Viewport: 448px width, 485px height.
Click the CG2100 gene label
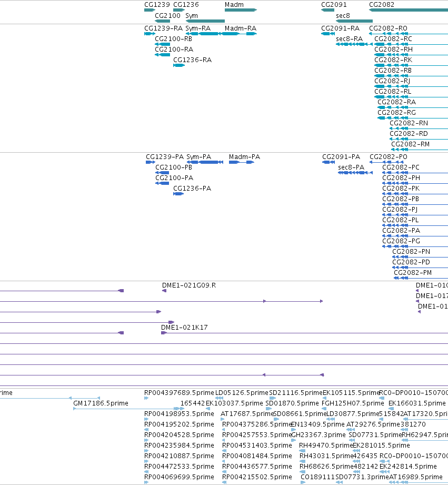pos(167,15)
